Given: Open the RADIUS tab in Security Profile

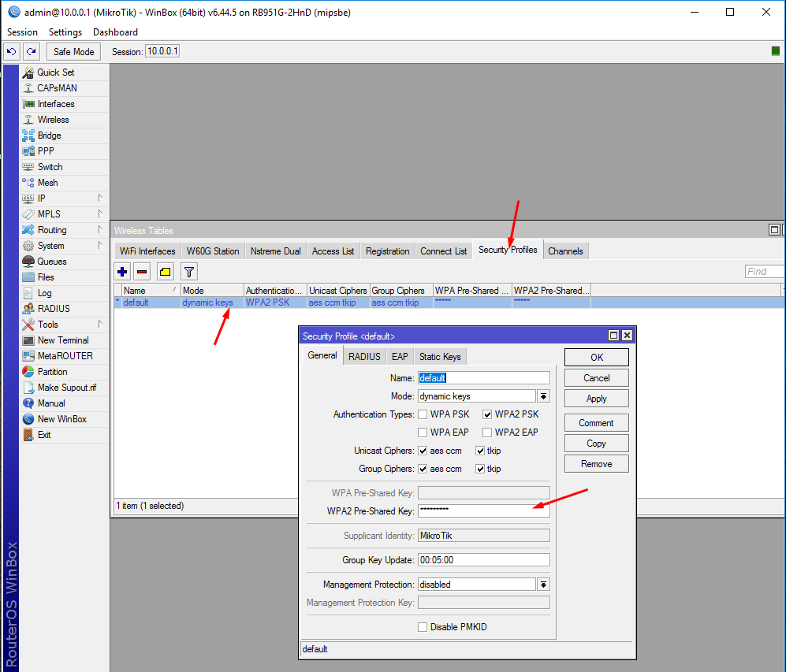Looking at the screenshot, I should 364,357.
